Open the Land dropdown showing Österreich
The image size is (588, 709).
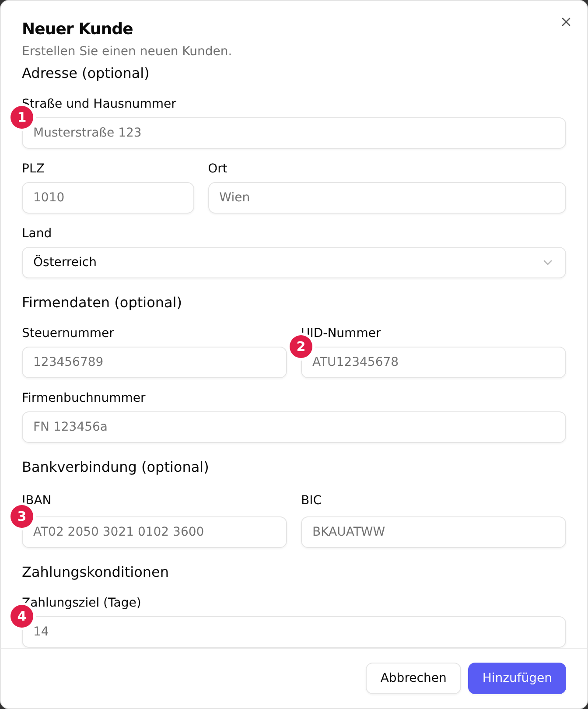click(x=294, y=263)
